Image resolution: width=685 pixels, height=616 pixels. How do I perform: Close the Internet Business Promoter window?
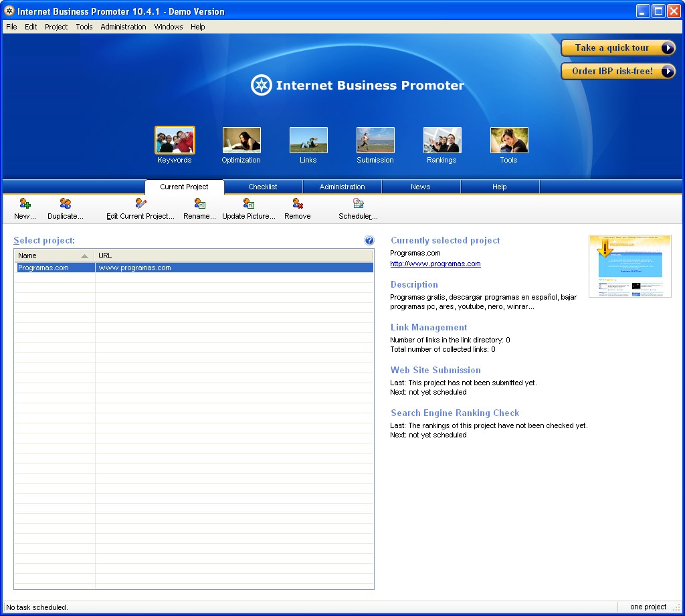pyautogui.click(x=674, y=11)
